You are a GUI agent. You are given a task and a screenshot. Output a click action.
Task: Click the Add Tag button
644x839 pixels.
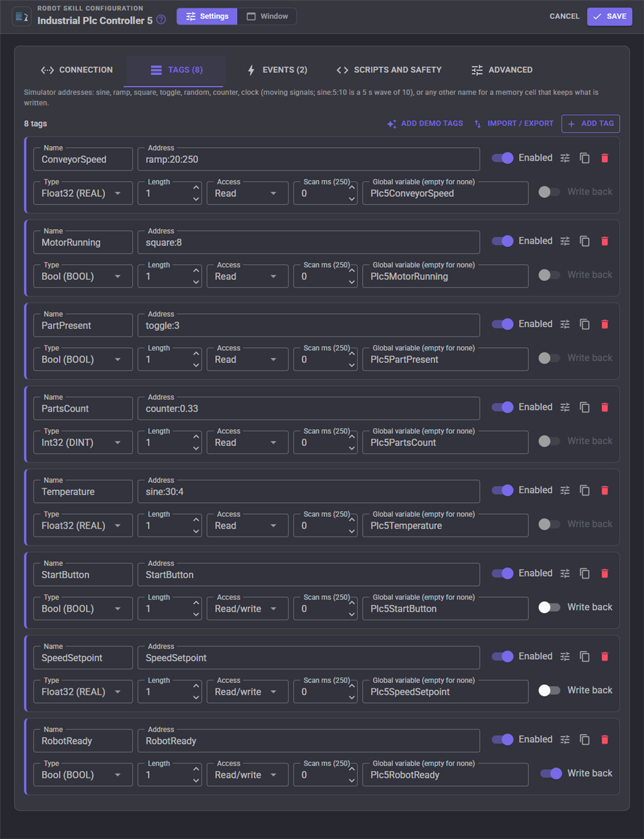pos(591,123)
